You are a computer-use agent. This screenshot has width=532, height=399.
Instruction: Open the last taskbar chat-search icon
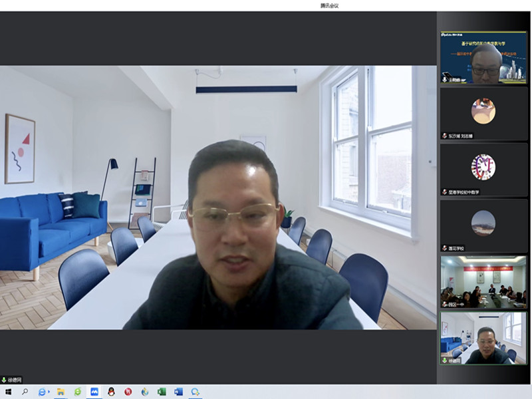tap(196, 392)
